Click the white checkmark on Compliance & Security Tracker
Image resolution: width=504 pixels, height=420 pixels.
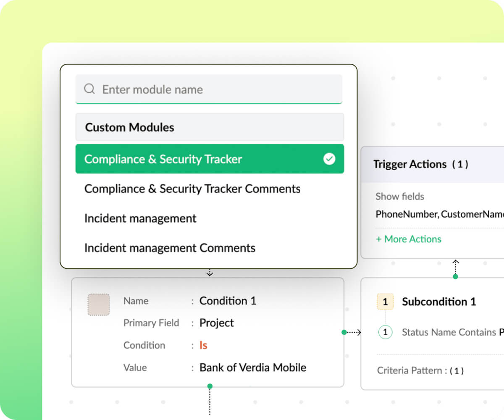point(329,159)
